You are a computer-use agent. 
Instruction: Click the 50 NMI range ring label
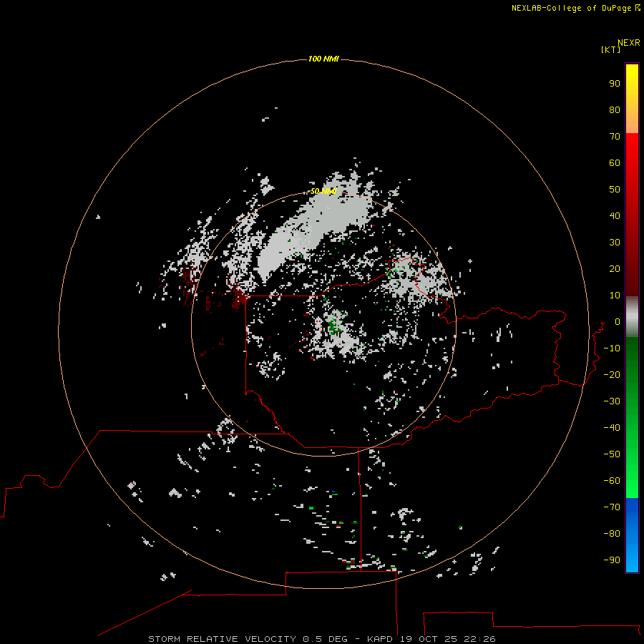[323, 191]
